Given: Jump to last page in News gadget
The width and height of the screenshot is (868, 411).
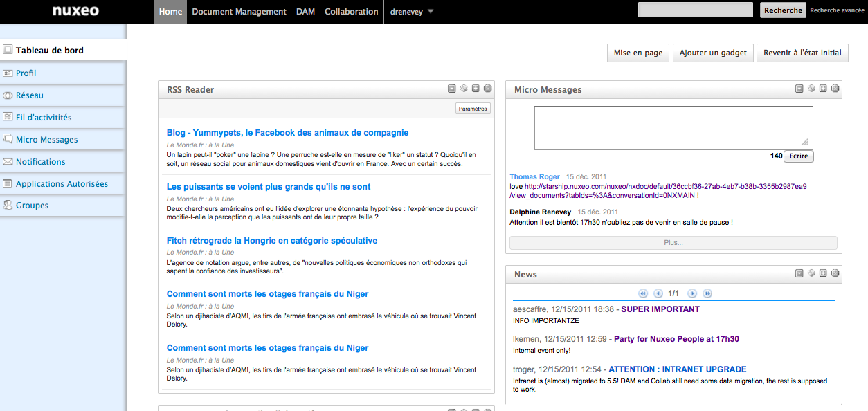Looking at the screenshot, I should pos(707,293).
